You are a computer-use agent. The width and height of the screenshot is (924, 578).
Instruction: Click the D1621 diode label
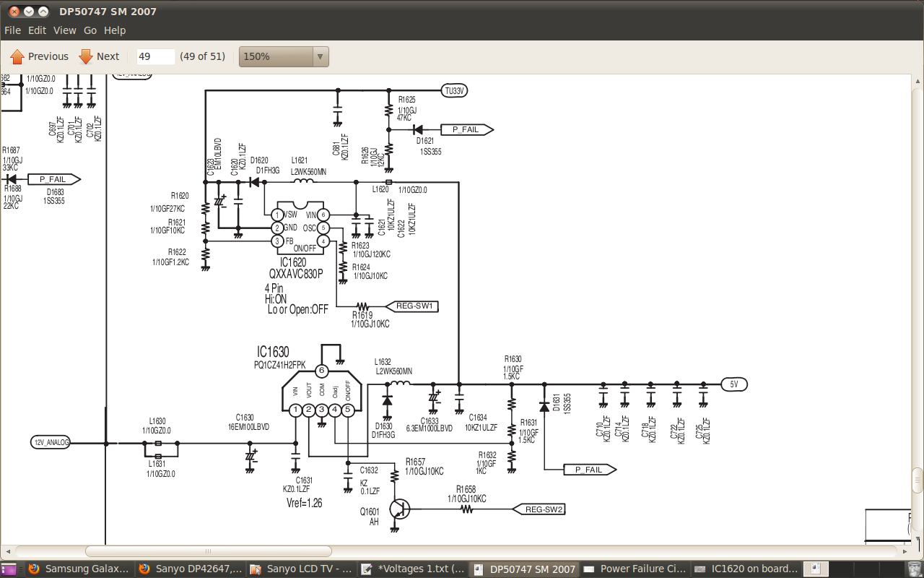(425, 142)
